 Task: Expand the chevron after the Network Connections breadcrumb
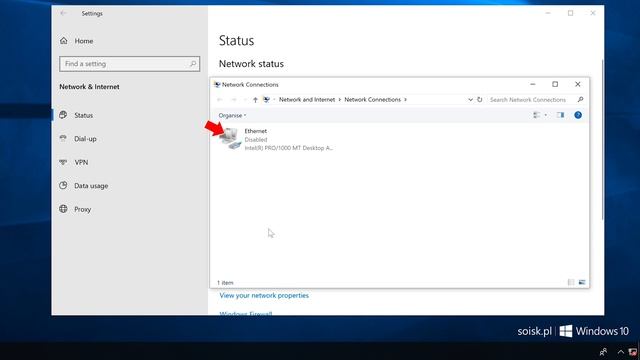point(405,100)
